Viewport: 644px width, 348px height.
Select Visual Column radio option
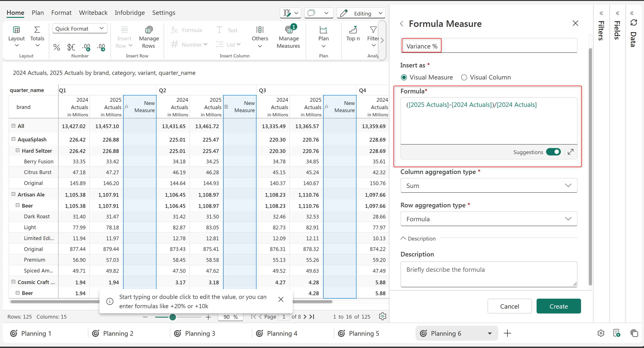464,78
